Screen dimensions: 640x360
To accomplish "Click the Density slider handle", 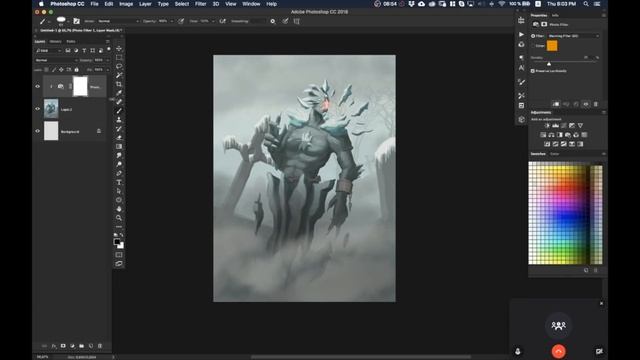I will tap(549, 64).
